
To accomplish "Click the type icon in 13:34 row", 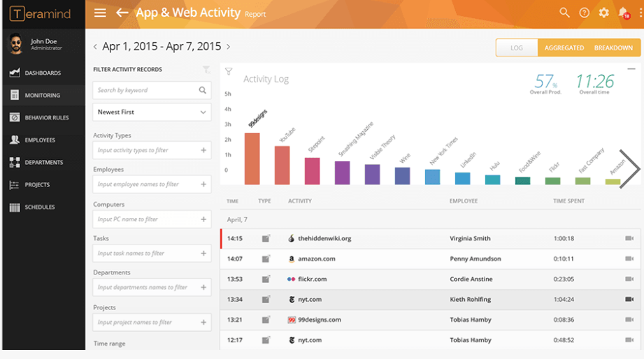I will pyautogui.click(x=266, y=299).
